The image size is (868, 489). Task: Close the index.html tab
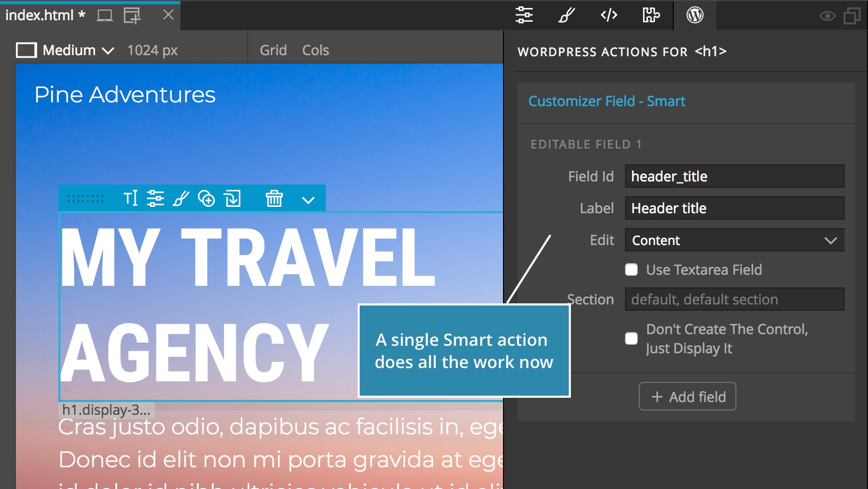point(168,15)
